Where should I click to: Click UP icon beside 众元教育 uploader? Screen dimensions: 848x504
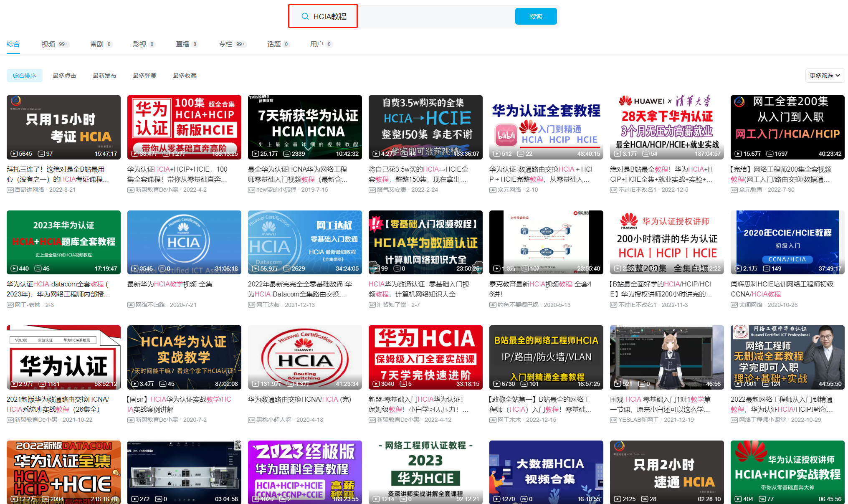tap(734, 190)
